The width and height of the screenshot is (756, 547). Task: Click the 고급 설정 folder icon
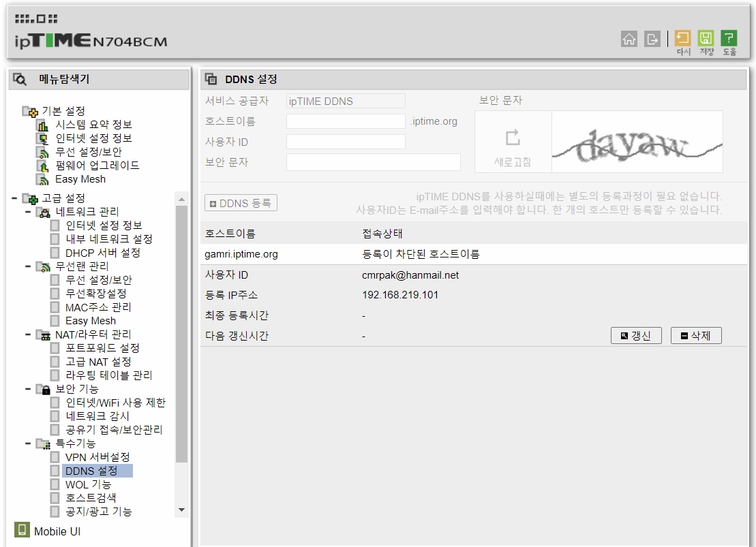(x=30, y=198)
